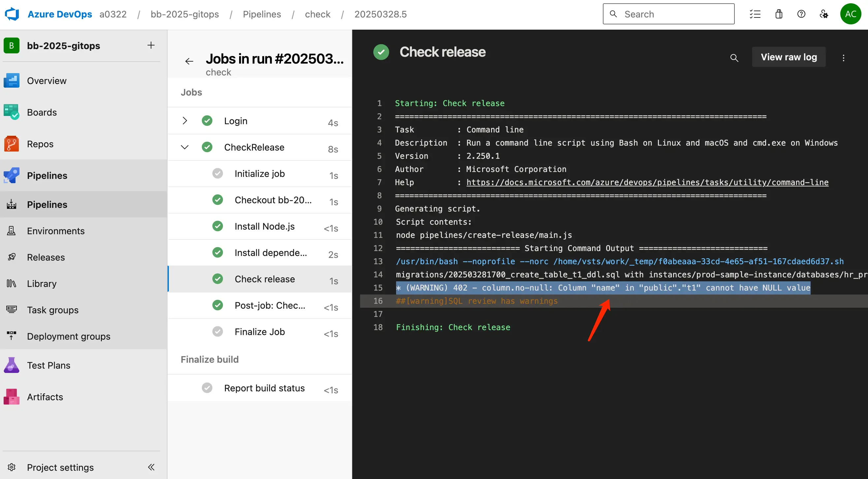The height and width of the screenshot is (479, 868).
Task: Expand the Login job
Action: [185, 121]
